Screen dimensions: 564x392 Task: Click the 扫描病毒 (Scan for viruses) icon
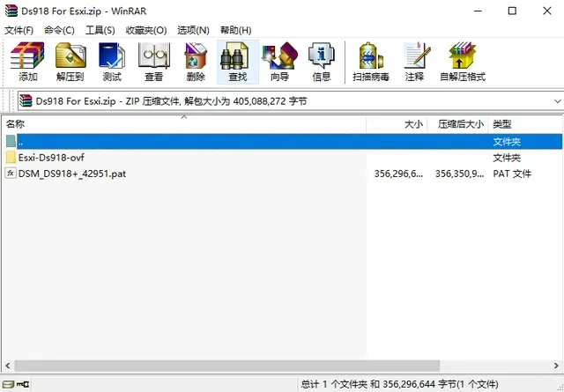tap(371, 55)
